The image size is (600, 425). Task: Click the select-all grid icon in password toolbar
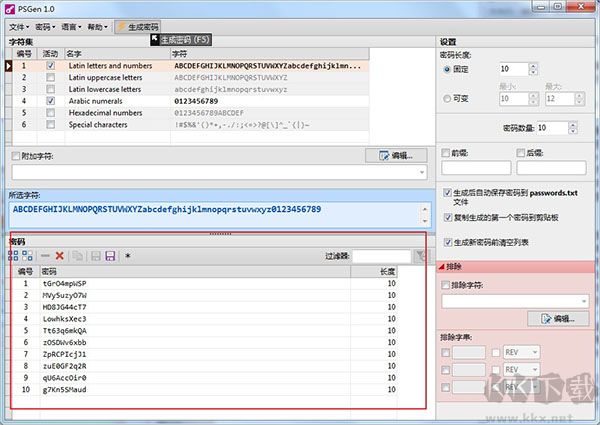coord(13,256)
